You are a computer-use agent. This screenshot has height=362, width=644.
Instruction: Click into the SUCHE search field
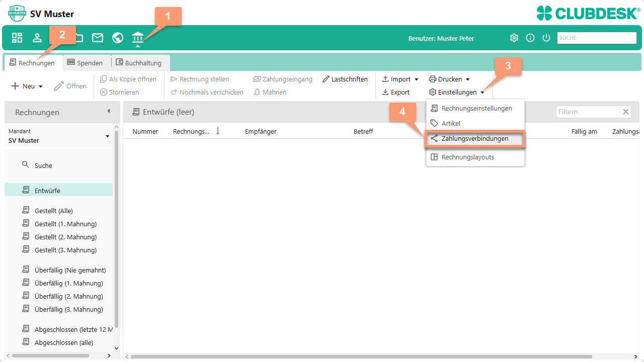pos(597,38)
